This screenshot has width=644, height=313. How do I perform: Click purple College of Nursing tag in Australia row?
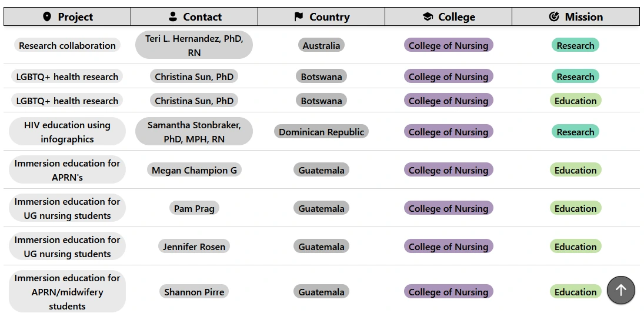pyautogui.click(x=448, y=45)
